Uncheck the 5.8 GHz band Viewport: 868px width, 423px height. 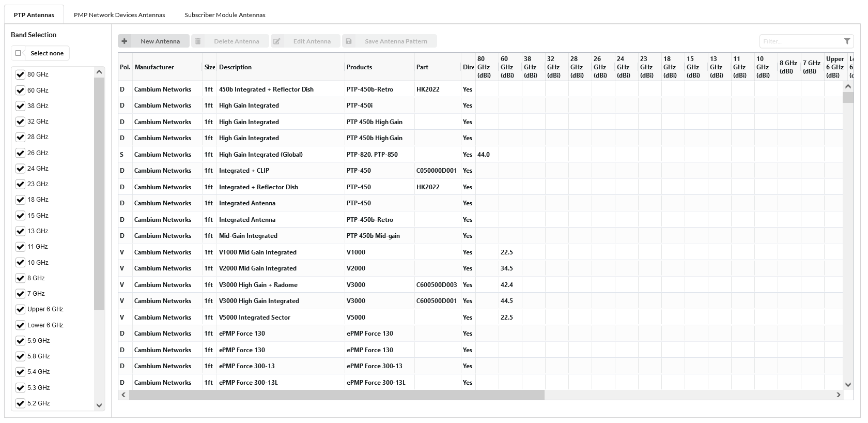20,356
